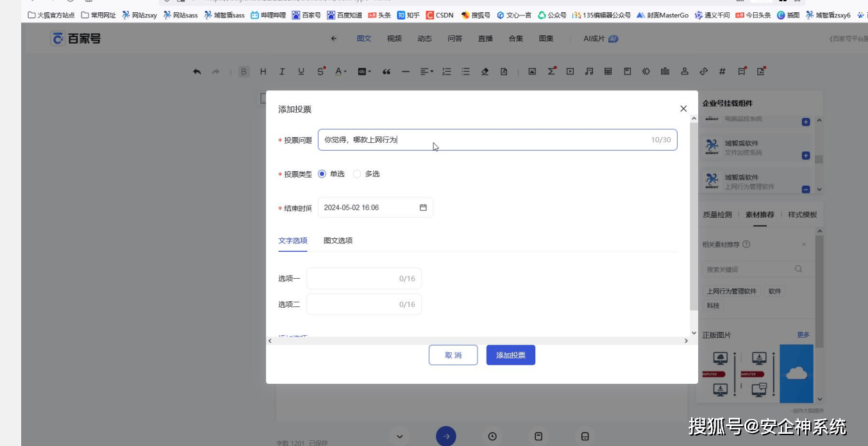Open text background highlight dropdown

click(x=363, y=72)
